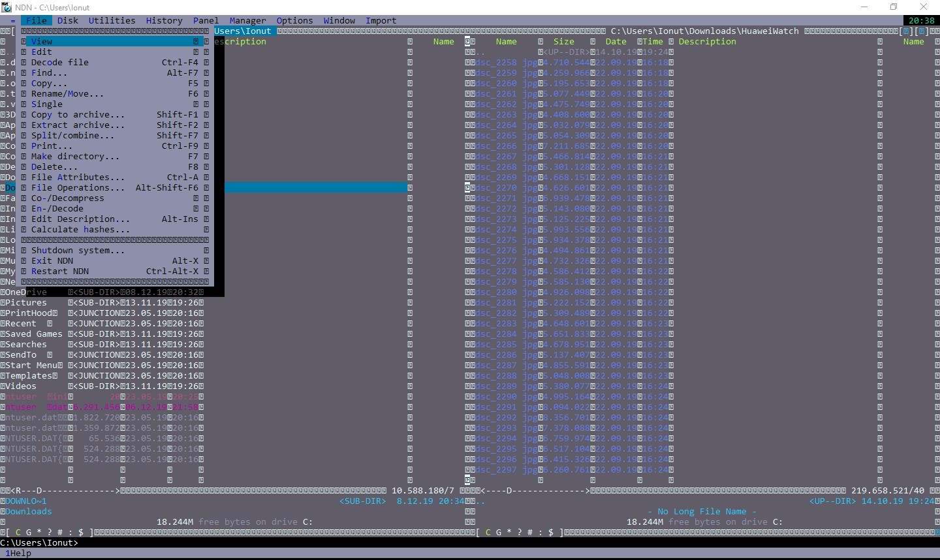Select Exit NDN entry
Viewport: 940px width, 560px height.
(x=115, y=260)
